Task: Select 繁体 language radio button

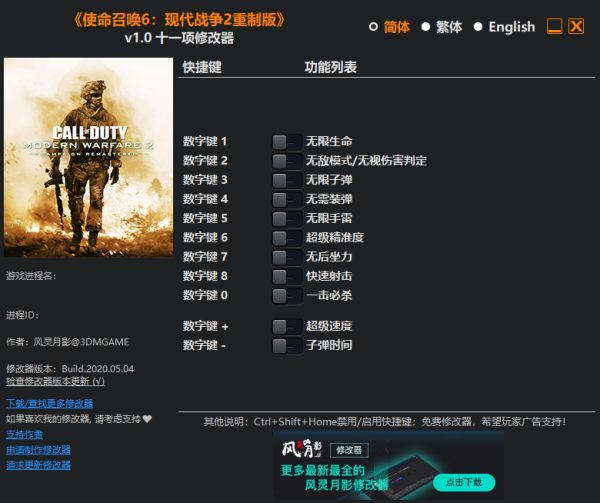Action: 426,27
